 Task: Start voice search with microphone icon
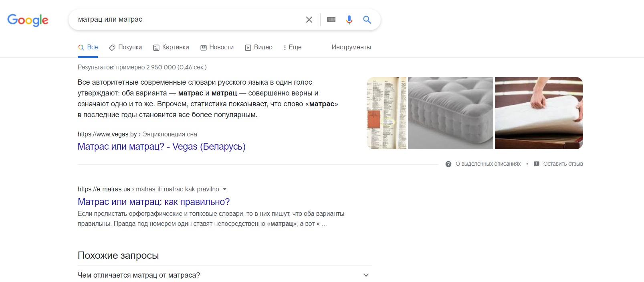click(x=349, y=20)
